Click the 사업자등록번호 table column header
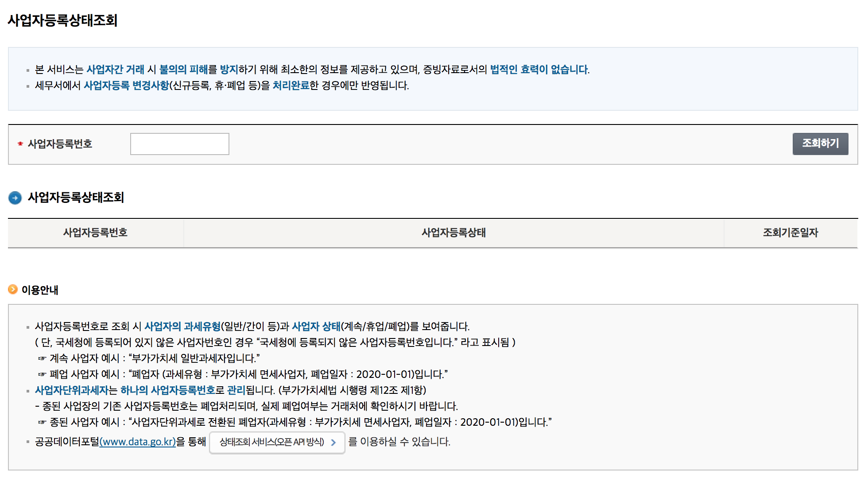868x482 pixels. click(x=95, y=233)
